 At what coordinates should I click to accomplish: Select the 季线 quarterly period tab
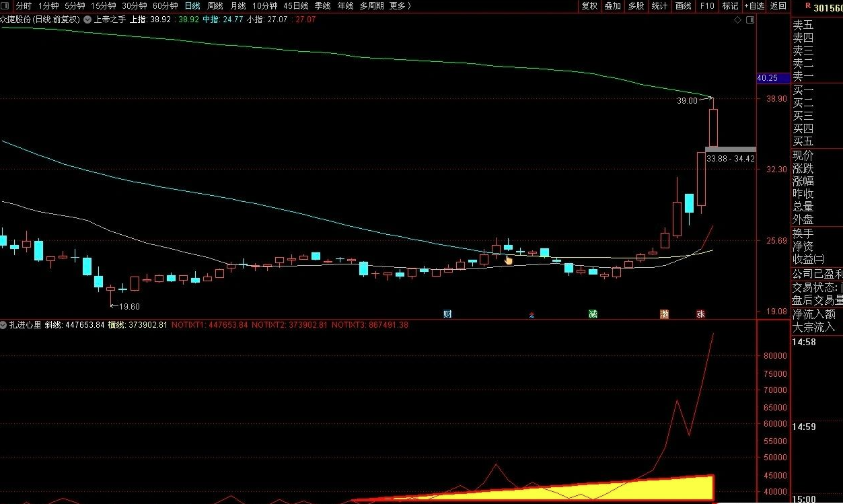pyautogui.click(x=323, y=5)
